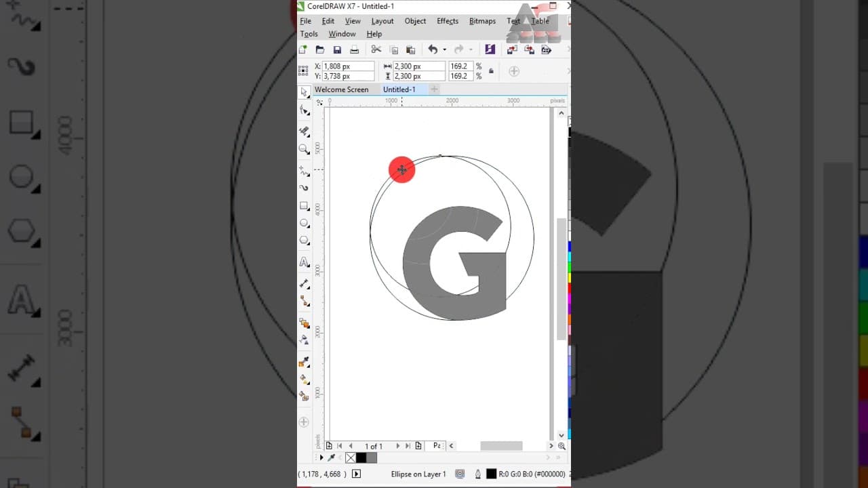868x488 pixels.
Task: Click the outline pen icon in status bar
Action: coord(478,474)
